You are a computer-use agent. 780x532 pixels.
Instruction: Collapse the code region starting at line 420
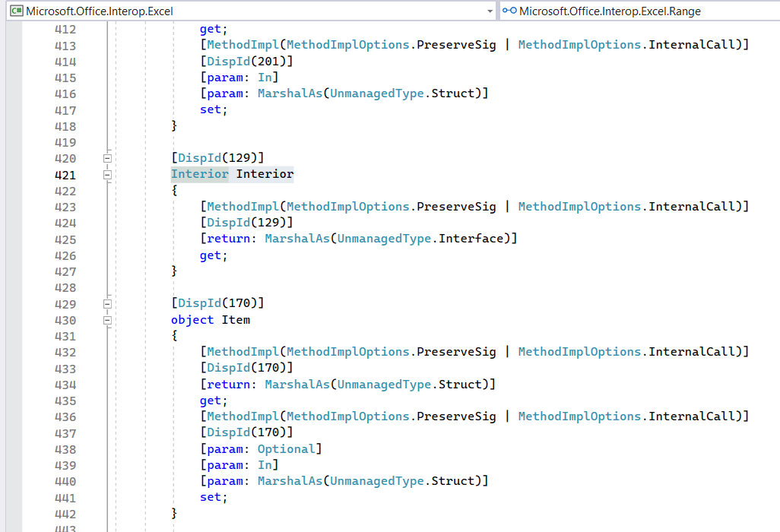[107, 157]
